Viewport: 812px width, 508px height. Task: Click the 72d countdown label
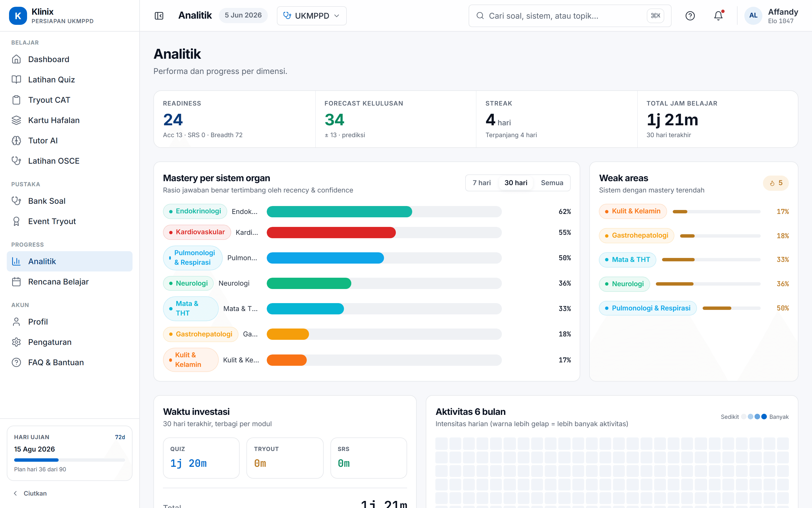coord(120,437)
